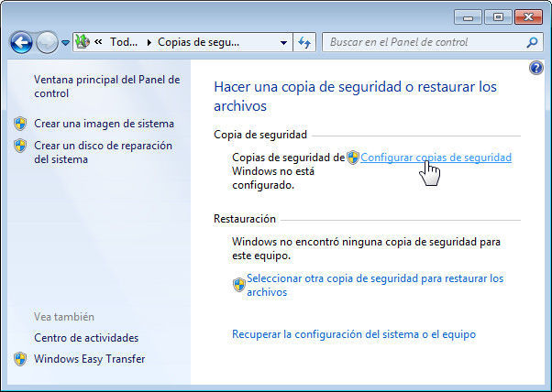Minimize the Control Panel window
This screenshot has width=552, height=392.
[468, 17]
